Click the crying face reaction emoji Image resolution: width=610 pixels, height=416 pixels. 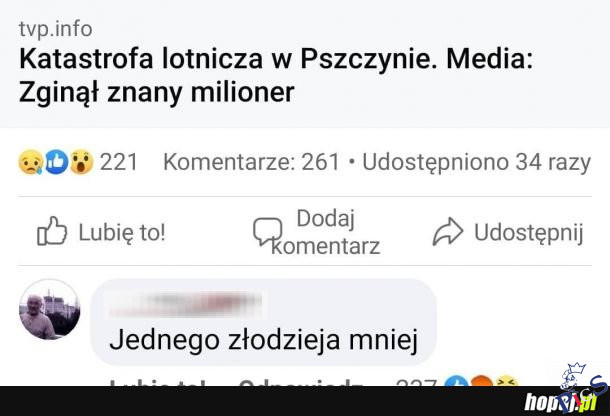pos(30,161)
